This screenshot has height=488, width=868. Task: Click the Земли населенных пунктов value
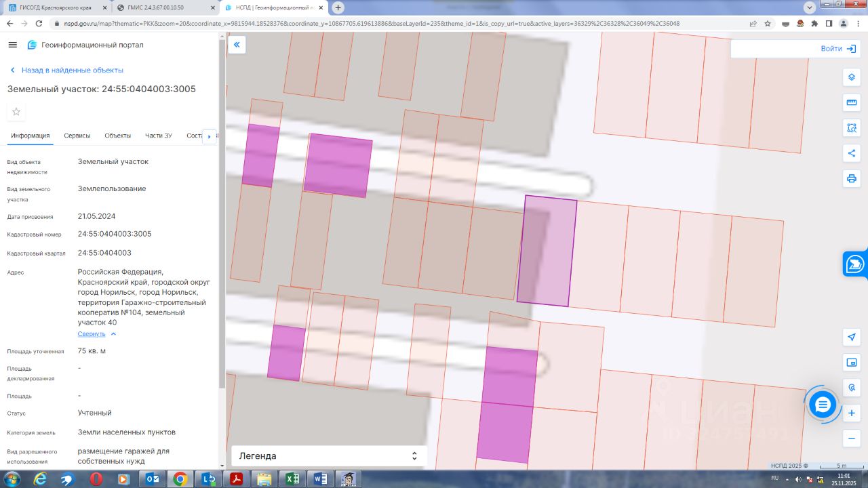pyautogui.click(x=127, y=432)
